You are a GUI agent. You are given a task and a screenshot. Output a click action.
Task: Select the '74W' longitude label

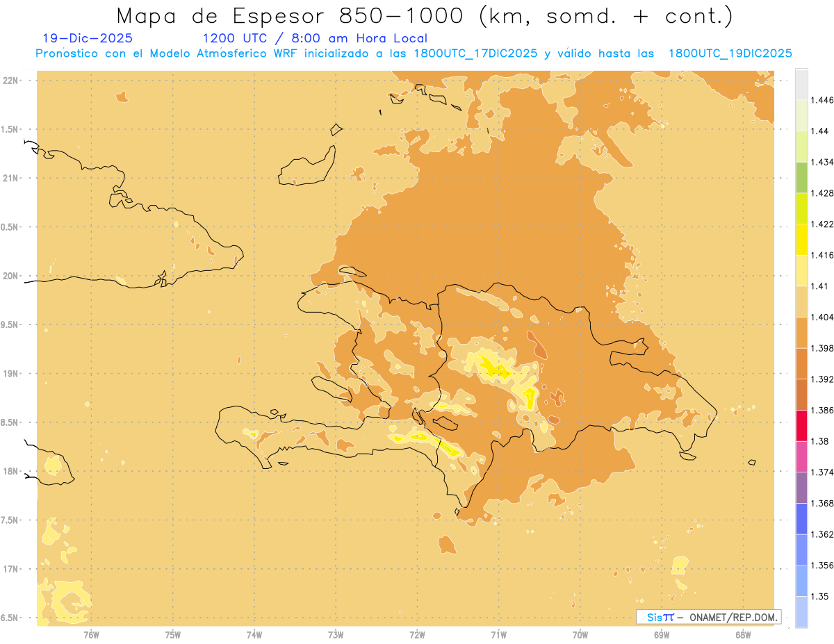point(254,634)
